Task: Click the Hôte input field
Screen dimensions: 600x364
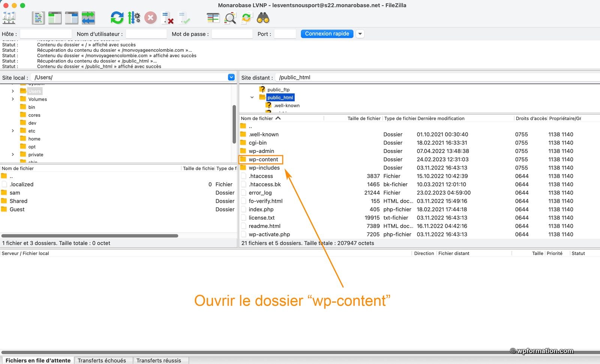Action: (x=46, y=34)
